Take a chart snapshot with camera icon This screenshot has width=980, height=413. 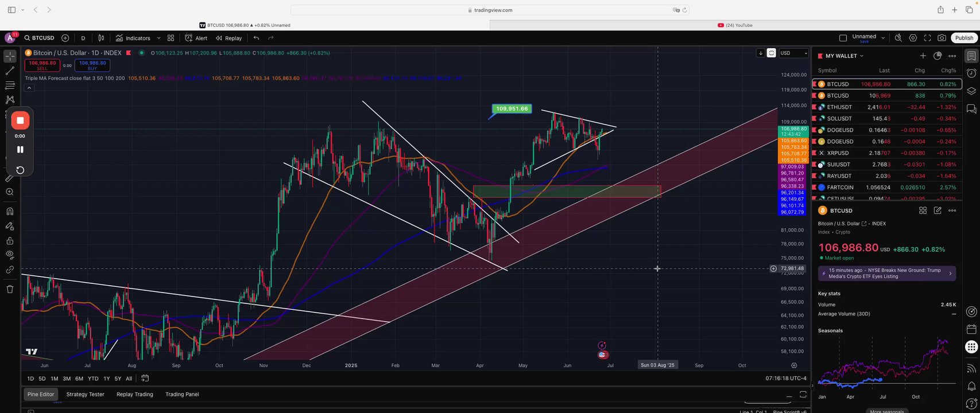click(942, 38)
